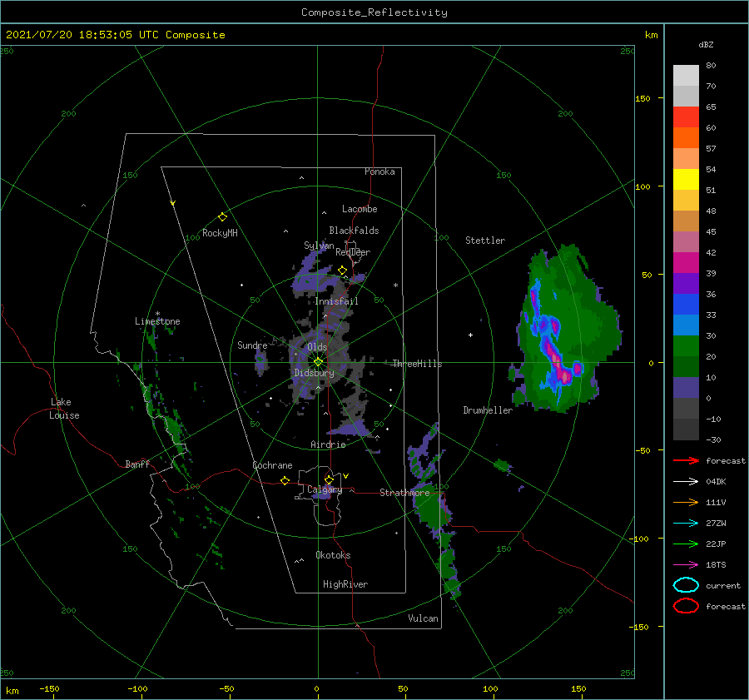The width and height of the screenshot is (749, 700).
Task: Select the Vulcan town label
Action: coord(423,618)
